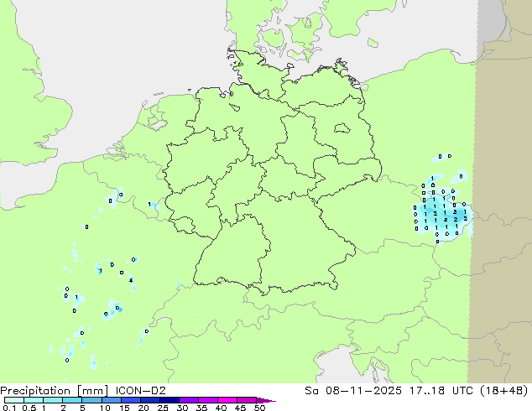Click the 15–20 mm legend color cell
The height and width of the screenshot is (411, 532).
[x=131, y=400]
